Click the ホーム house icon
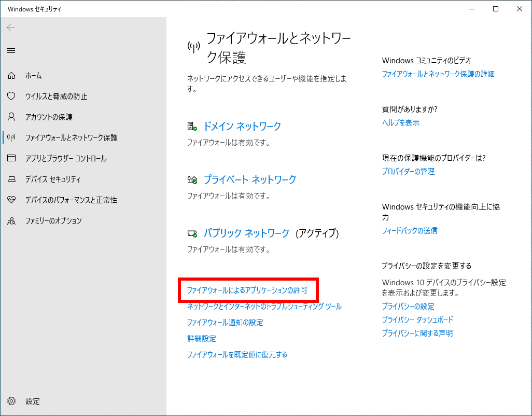Viewport: 532px width, 416px height. pyautogui.click(x=11, y=75)
